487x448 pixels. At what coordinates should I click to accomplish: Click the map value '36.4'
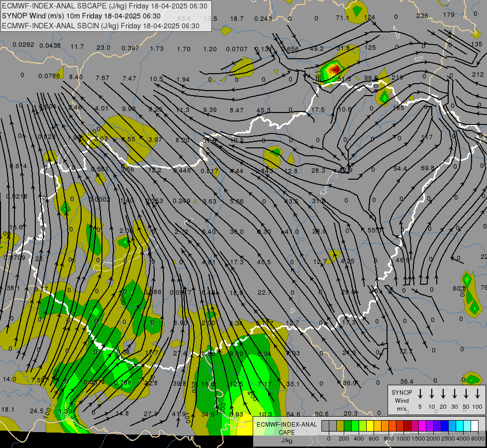(x=406, y=381)
